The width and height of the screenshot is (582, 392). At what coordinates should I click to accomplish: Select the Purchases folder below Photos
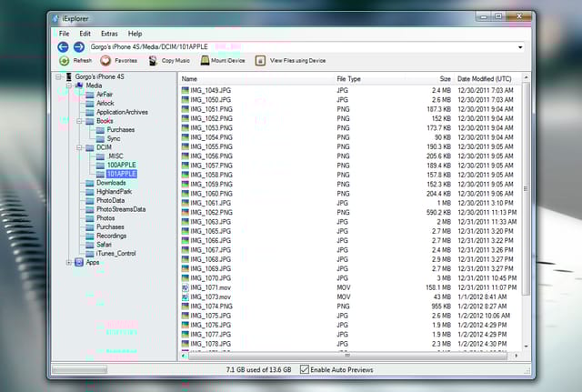[110, 226]
